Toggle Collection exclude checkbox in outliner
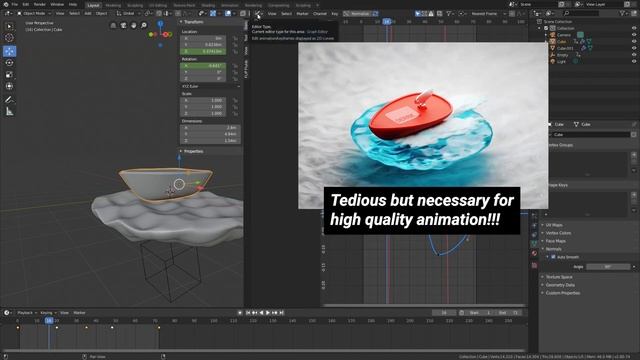Screen dimensions: 640x360 (546, 28)
